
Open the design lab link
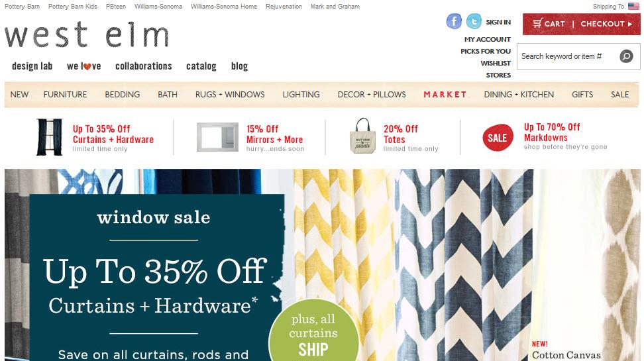tap(32, 66)
